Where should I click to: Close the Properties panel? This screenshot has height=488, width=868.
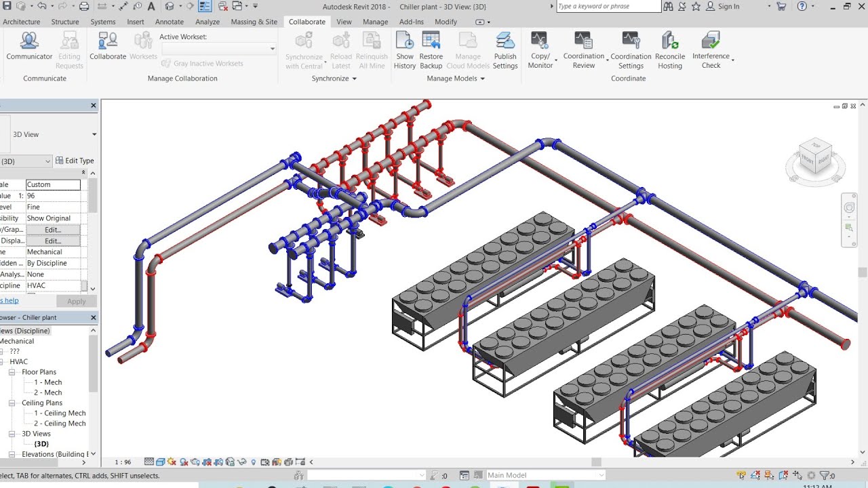coord(94,106)
